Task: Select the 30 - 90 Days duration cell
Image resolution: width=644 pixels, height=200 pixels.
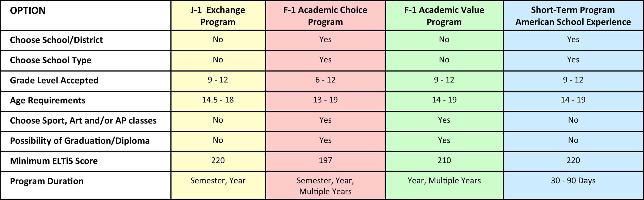Action: pos(573,181)
